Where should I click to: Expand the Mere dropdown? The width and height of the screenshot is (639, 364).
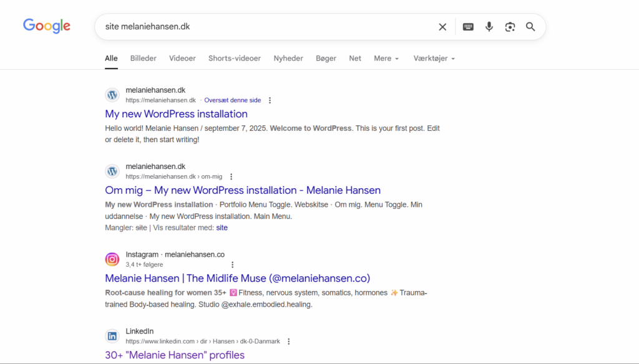pyautogui.click(x=386, y=58)
